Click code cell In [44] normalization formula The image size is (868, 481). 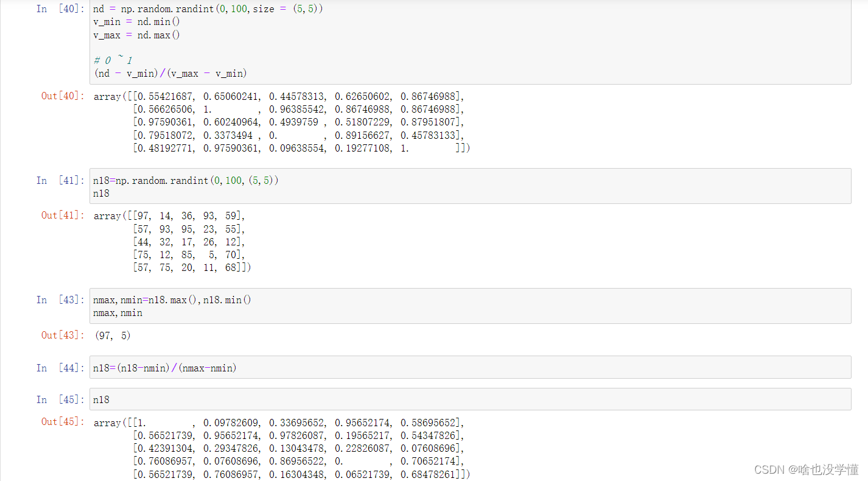tap(164, 368)
